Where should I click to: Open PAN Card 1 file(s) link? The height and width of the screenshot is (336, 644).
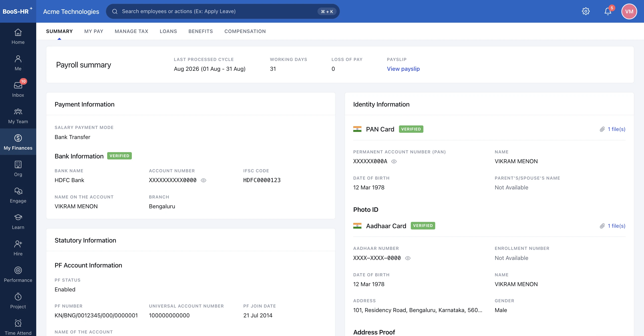(x=617, y=129)
